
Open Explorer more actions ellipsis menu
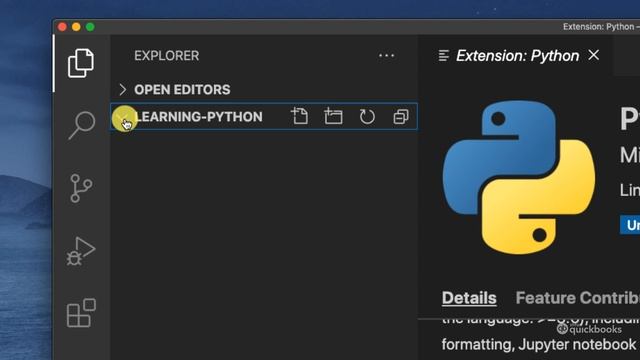click(x=387, y=56)
